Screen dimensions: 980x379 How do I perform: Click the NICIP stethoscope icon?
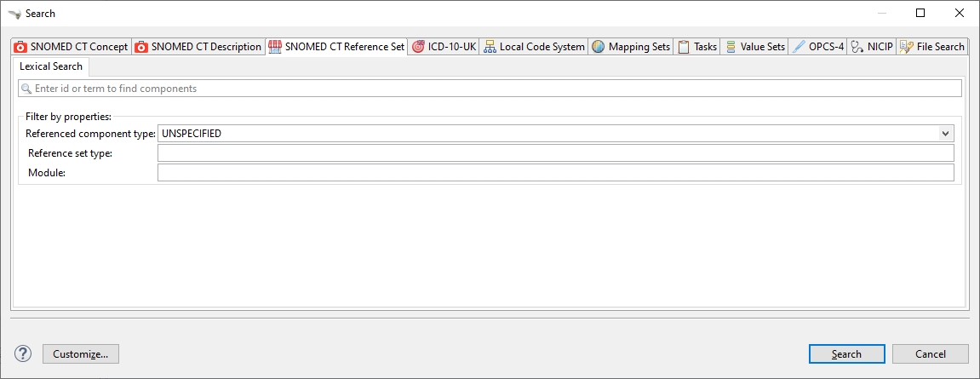857,47
